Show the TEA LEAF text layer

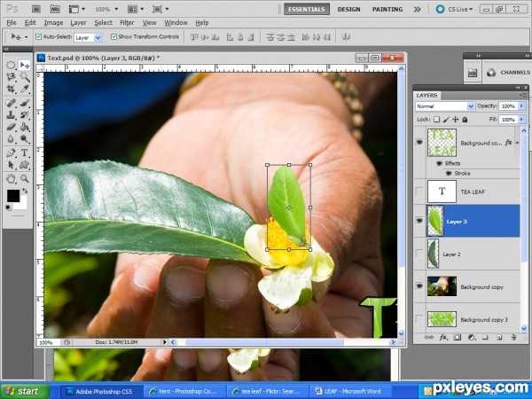click(x=419, y=192)
